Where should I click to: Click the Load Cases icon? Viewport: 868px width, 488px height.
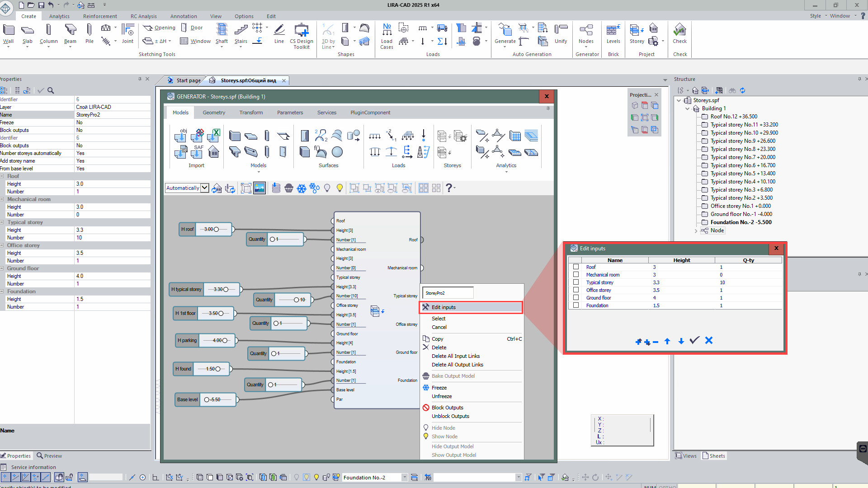387,31
